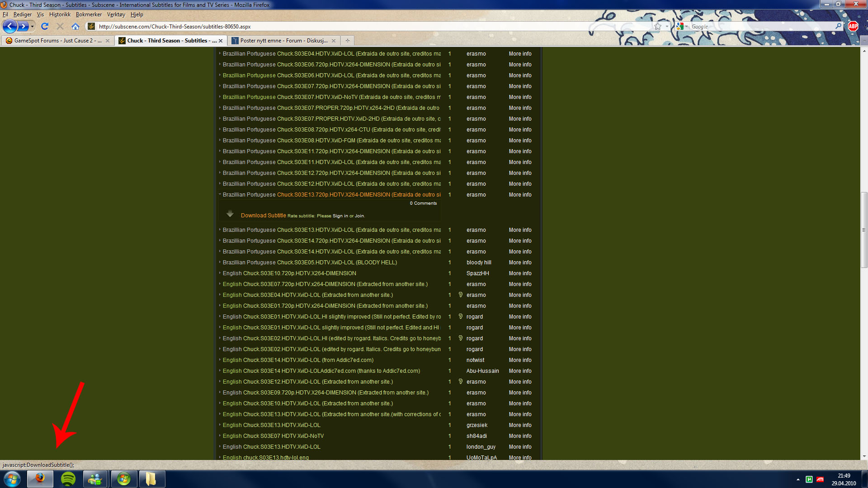Open the Bokmerker menu
Screen dimensions: 868x488
(x=89, y=14)
